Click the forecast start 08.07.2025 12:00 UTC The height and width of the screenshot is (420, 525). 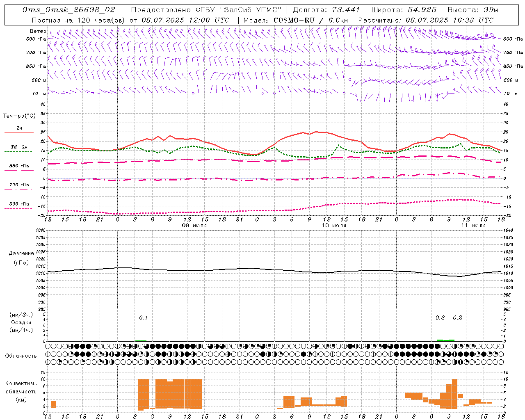pyautogui.click(x=185, y=20)
